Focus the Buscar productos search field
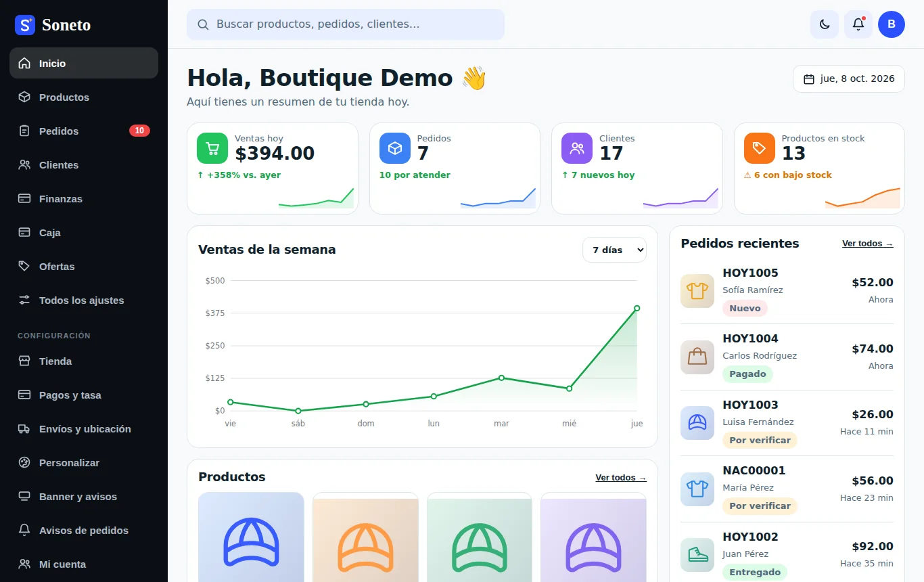Viewport: 924px width, 582px height. (346, 24)
